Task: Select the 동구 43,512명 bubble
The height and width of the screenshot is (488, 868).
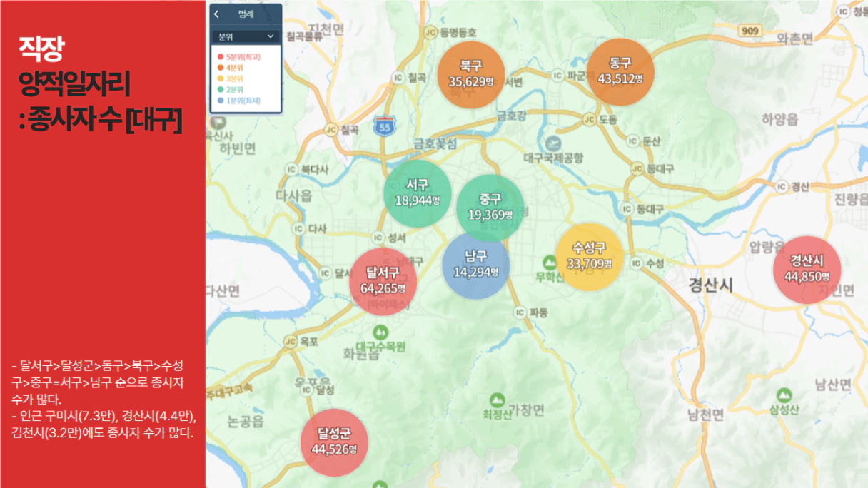Action: [x=621, y=71]
